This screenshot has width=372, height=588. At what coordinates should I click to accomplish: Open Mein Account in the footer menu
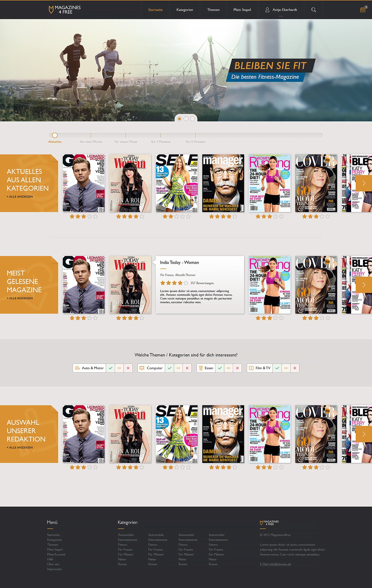[x=56, y=554]
